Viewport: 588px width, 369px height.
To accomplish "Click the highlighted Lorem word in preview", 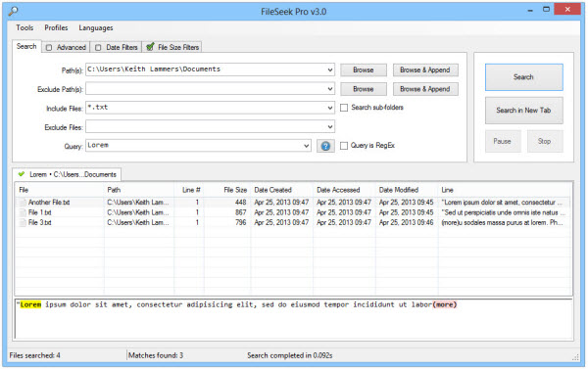I will pos(30,304).
